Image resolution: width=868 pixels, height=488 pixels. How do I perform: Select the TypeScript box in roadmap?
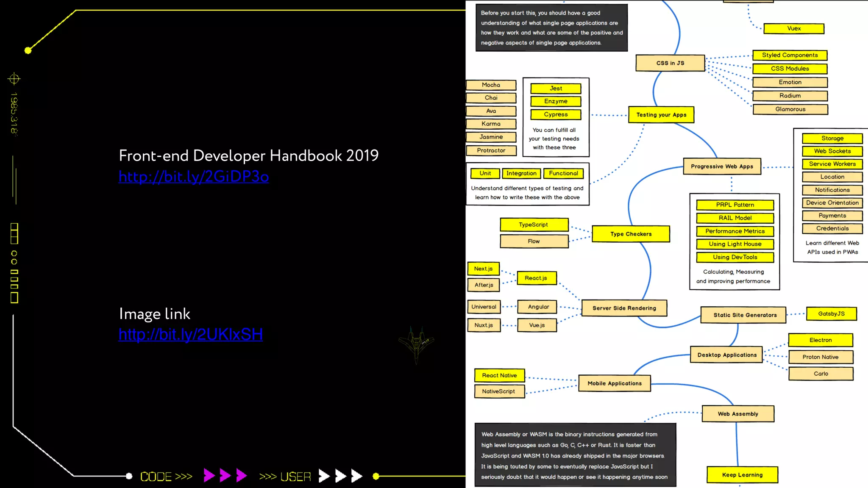point(534,225)
